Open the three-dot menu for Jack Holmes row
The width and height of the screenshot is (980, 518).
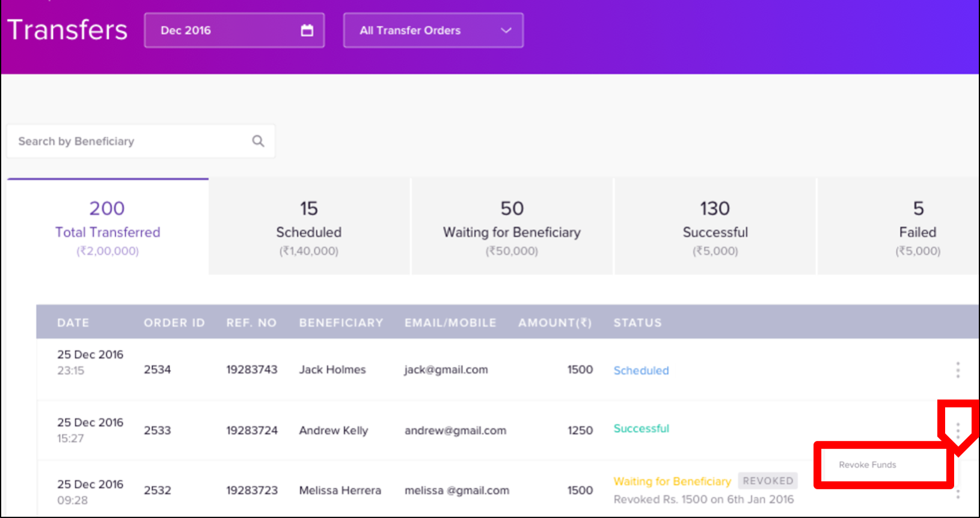pyautogui.click(x=958, y=370)
